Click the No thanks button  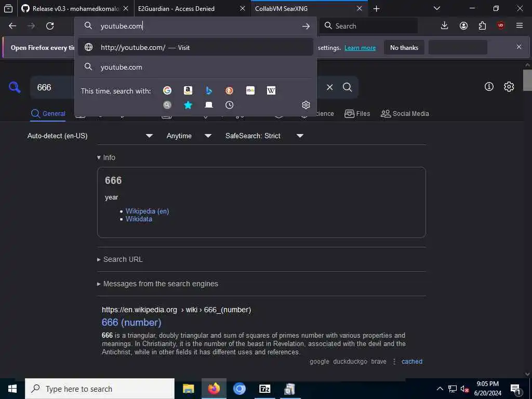coord(404,47)
